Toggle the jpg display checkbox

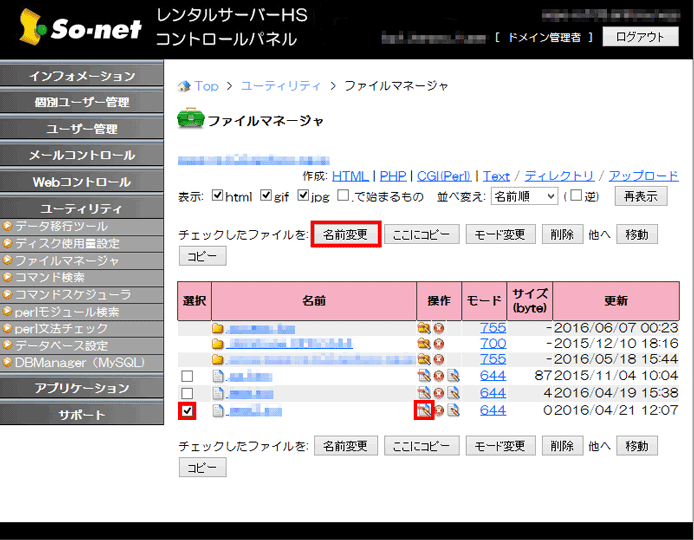click(304, 196)
